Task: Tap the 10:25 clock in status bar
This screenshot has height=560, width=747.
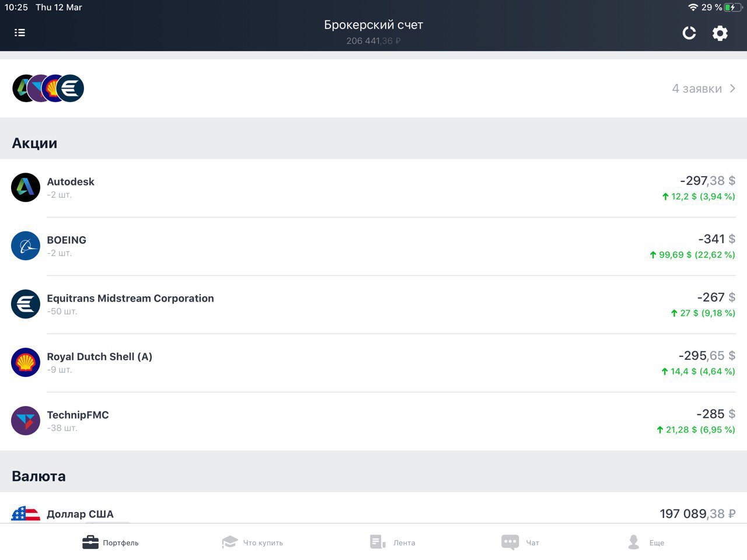Action: (16, 8)
